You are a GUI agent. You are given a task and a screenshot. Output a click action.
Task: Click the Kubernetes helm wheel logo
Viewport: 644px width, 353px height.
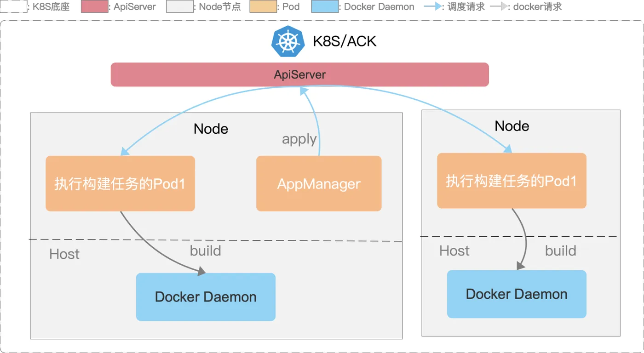coord(287,41)
